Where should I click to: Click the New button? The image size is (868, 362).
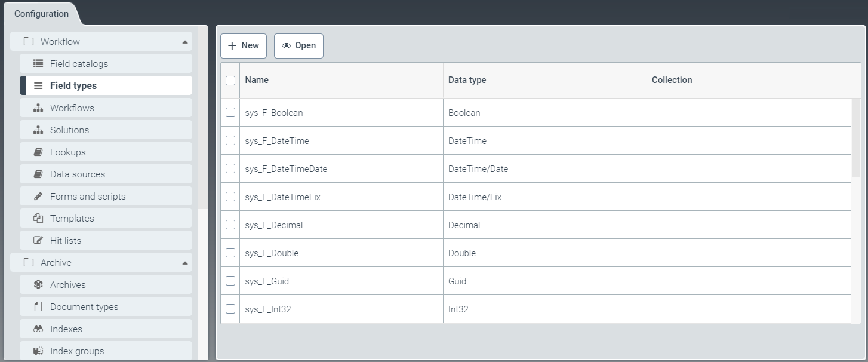tap(244, 46)
